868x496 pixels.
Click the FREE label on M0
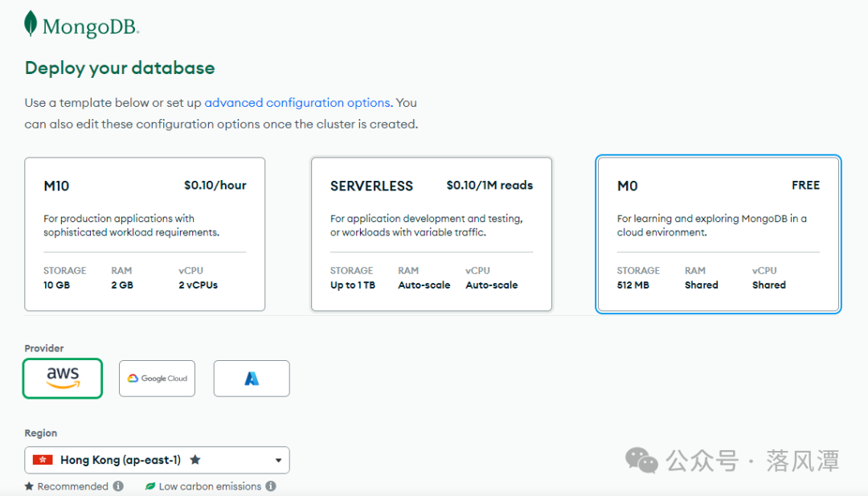(806, 186)
